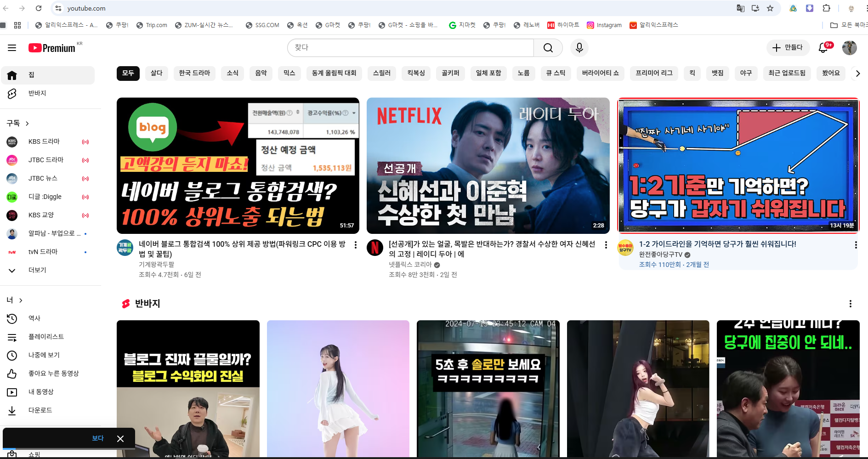Start voice search with microphone icon
The image size is (868, 459).
[x=579, y=48]
